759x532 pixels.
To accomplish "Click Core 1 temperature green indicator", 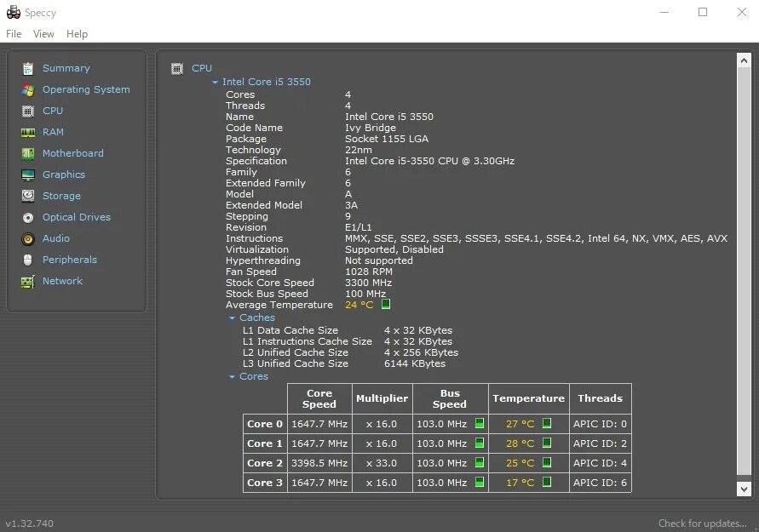I will [x=547, y=443].
